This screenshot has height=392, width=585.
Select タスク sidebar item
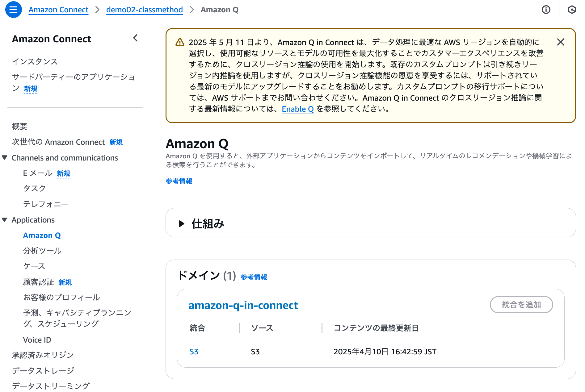point(34,188)
